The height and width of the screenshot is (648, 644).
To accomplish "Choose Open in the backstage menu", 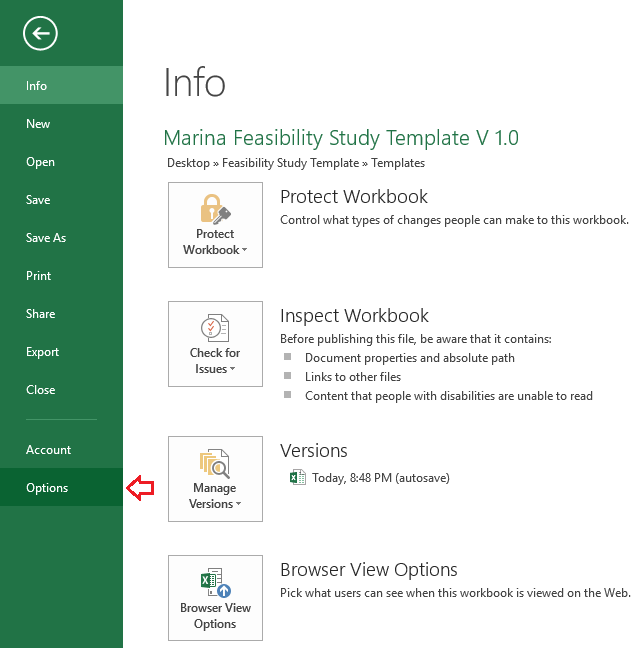I will click(x=40, y=162).
